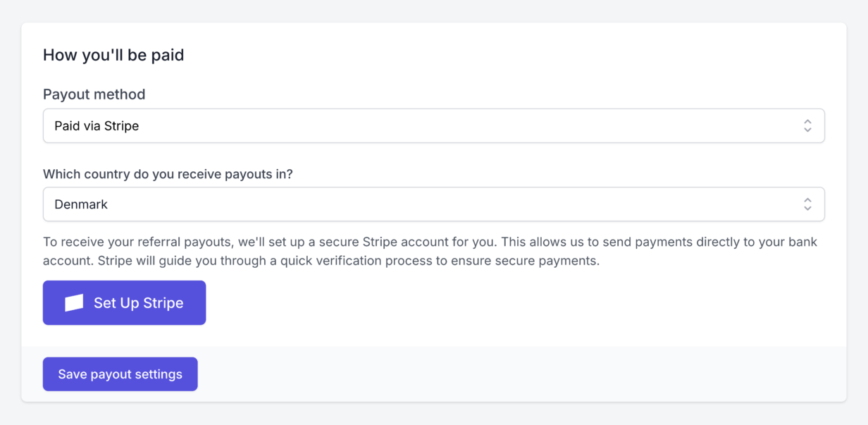868x425 pixels.
Task: Select the 'Denmark' value text
Action: coord(81,204)
